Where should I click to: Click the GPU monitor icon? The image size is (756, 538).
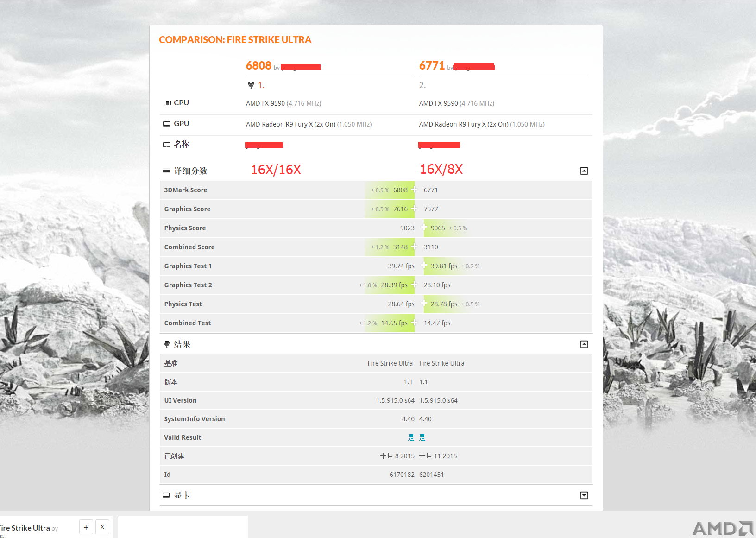pyautogui.click(x=167, y=124)
